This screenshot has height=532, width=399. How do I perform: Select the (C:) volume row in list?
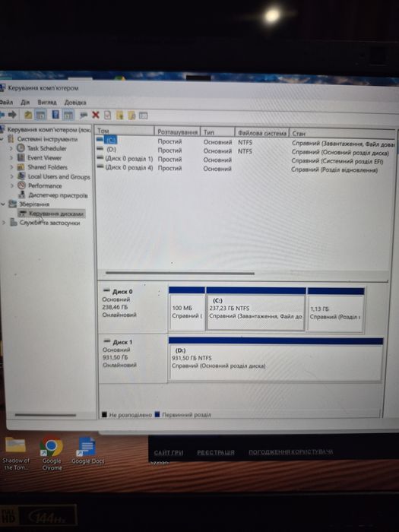coord(244,141)
